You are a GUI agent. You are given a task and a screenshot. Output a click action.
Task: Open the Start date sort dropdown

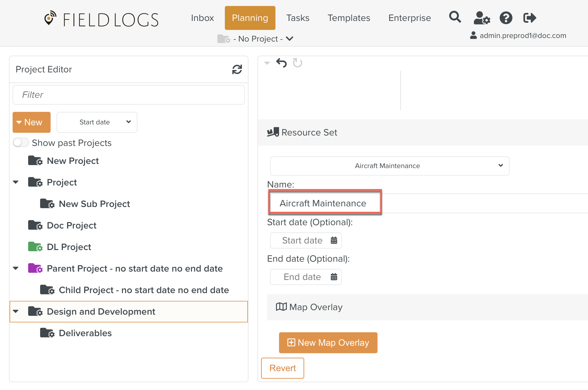[x=97, y=122]
